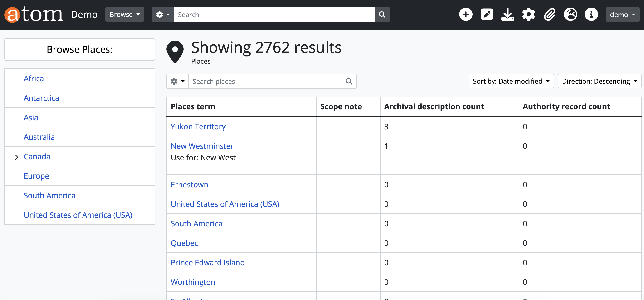Open global search options gear dropdown
The height and width of the screenshot is (300, 644).
click(x=163, y=15)
